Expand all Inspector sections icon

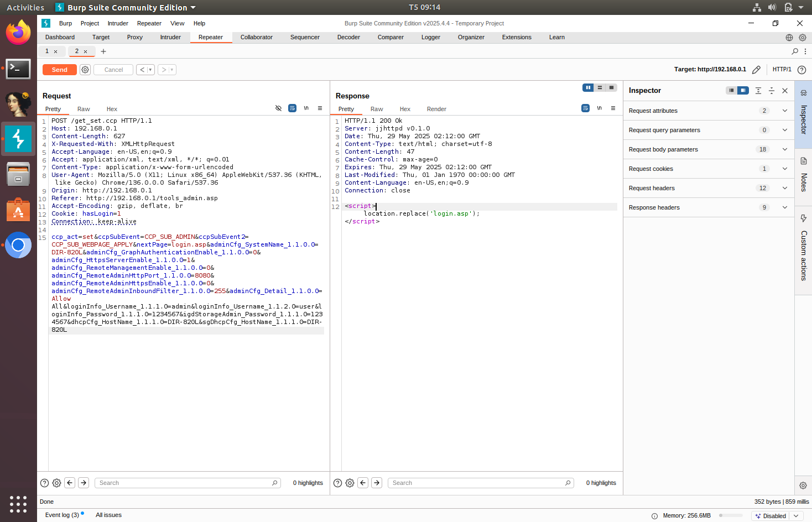click(x=758, y=91)
